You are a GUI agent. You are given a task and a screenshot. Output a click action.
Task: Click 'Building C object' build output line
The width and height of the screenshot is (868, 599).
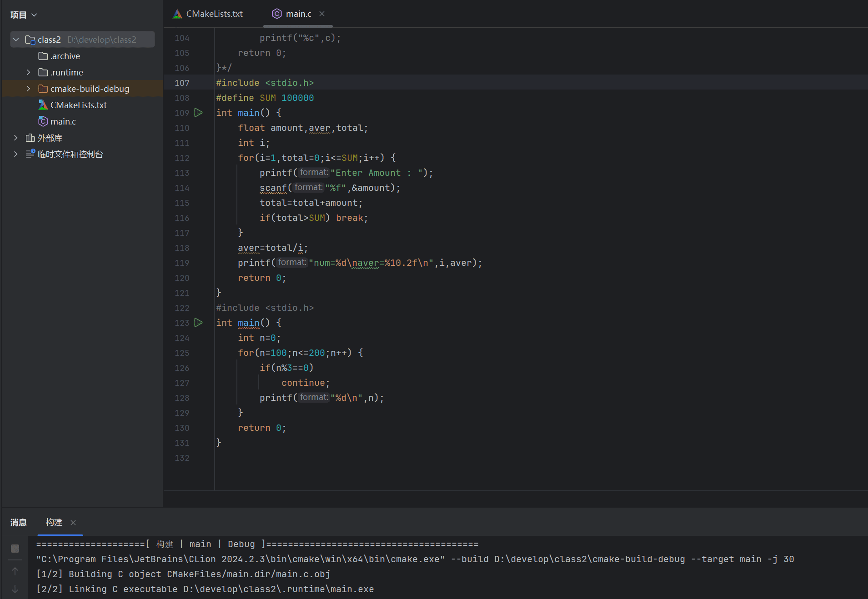point(183,574)
